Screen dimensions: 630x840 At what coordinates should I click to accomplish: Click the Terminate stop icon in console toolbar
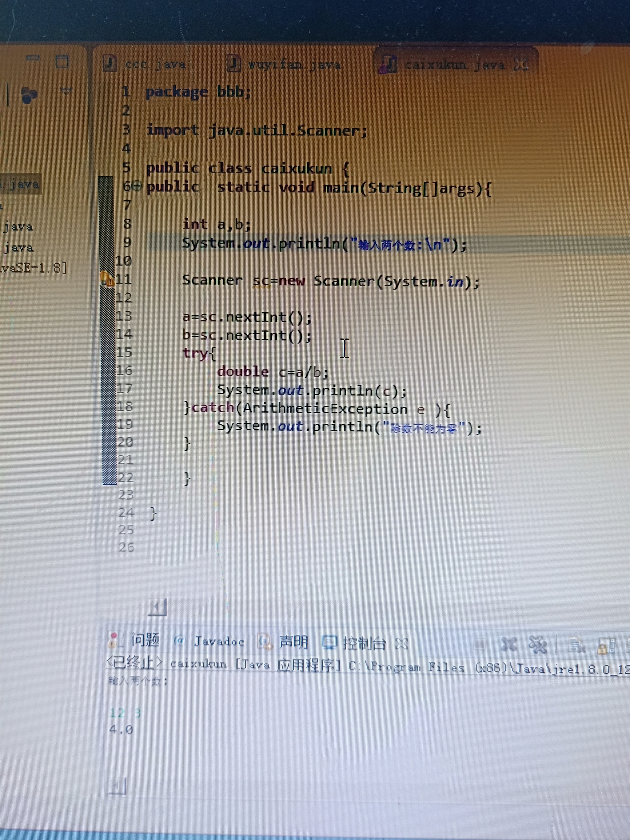(x=480, y=644)
